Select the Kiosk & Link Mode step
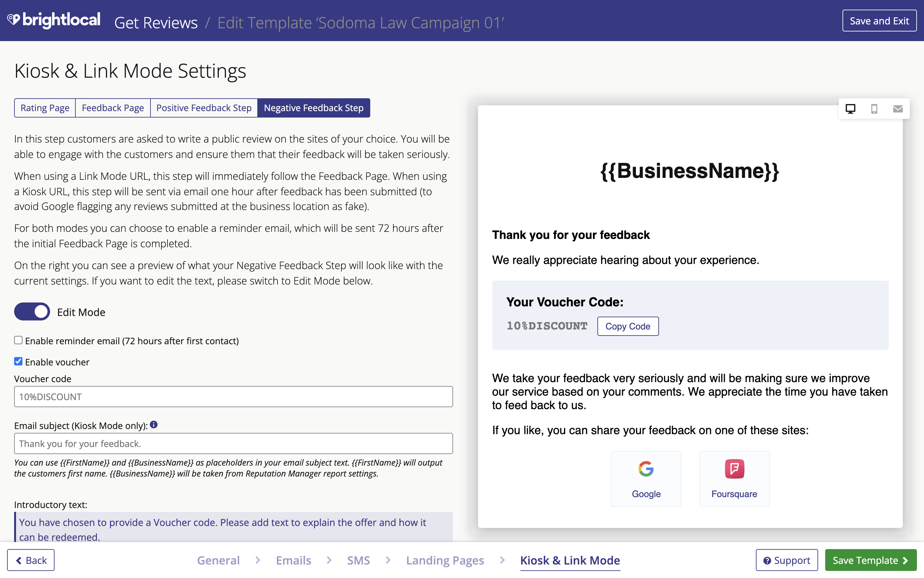The image size is (924, 578). 570,560
